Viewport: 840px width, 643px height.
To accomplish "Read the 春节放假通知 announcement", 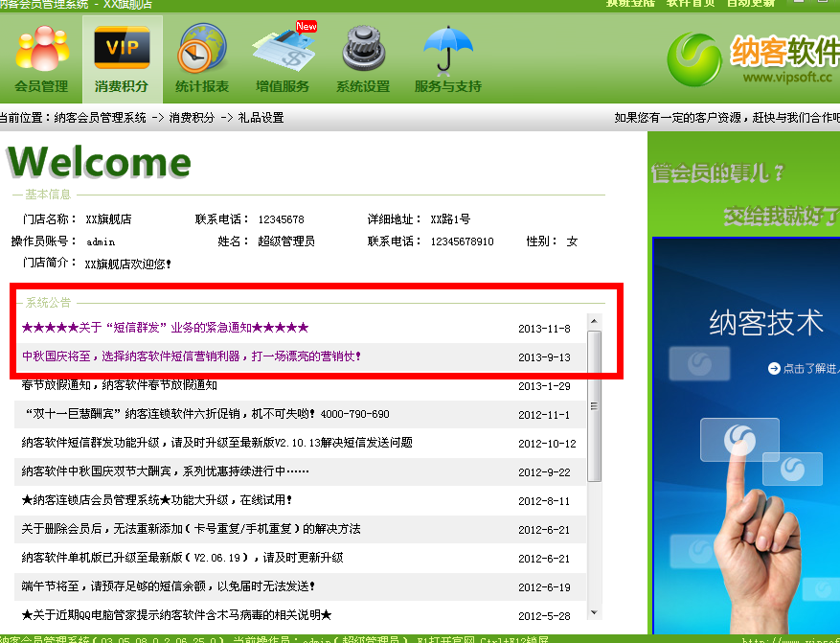I will 119,385.
